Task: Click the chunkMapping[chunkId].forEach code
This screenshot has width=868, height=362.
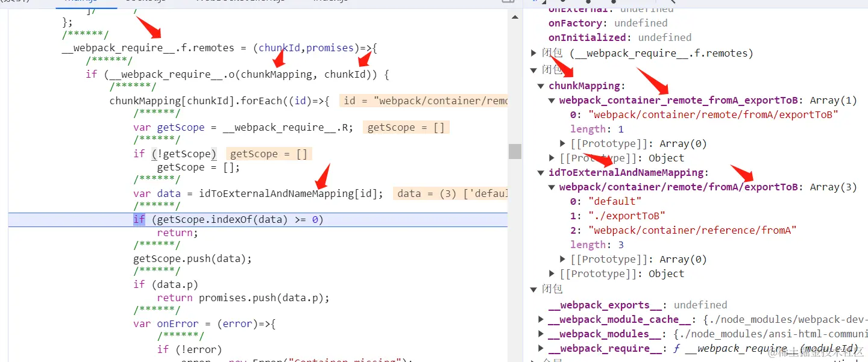Action: pos(219,101)
